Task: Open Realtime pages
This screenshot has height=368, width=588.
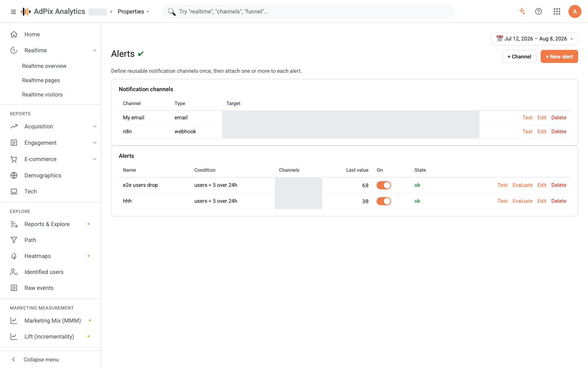Action: pos(41,80)
